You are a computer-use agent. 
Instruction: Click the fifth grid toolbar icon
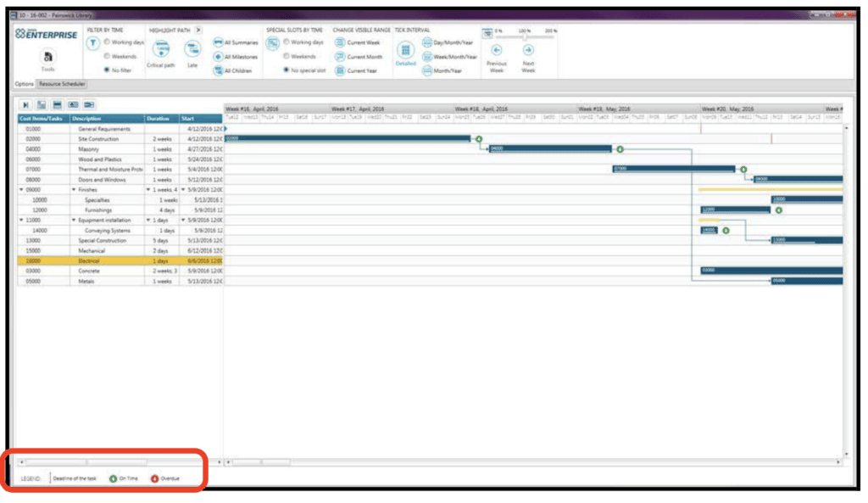[89, 104]
